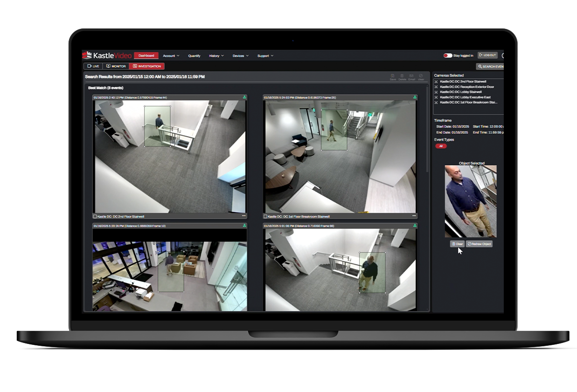Click green person icon on 5:24:03 PM event
This screenshot has width=577, height=392.
click(x=415, y=97)
